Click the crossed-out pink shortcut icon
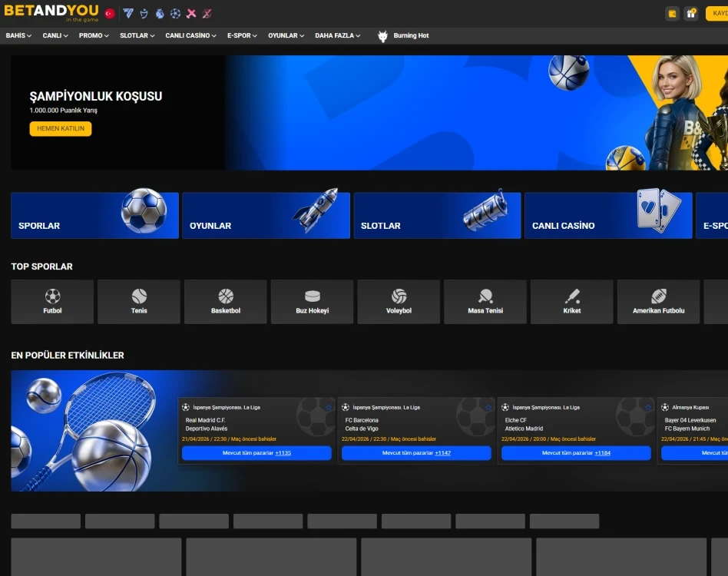 point(207,14)
